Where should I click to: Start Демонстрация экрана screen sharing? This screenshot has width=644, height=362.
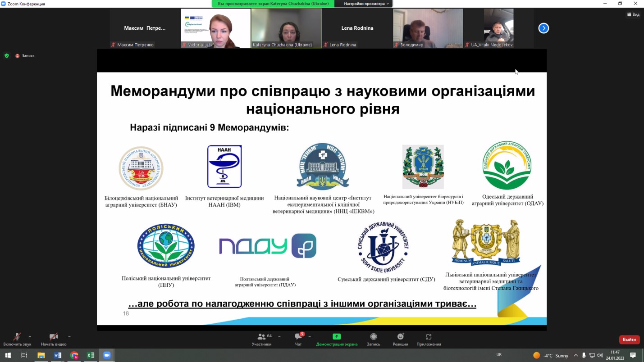[337, 339]
